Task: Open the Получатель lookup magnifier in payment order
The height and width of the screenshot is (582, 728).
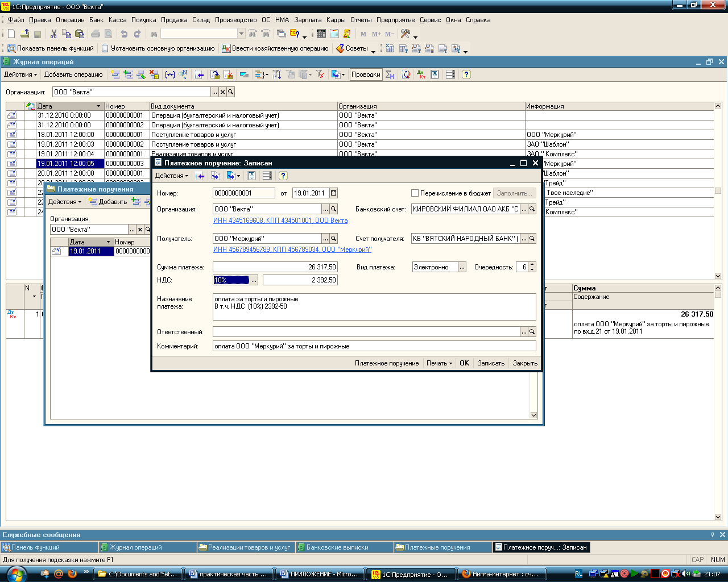Action: click(334, 239)
